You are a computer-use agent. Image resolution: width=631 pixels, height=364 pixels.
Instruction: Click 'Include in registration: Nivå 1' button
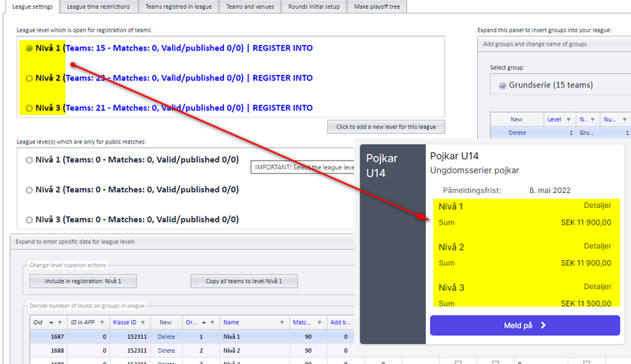point(83,281)
